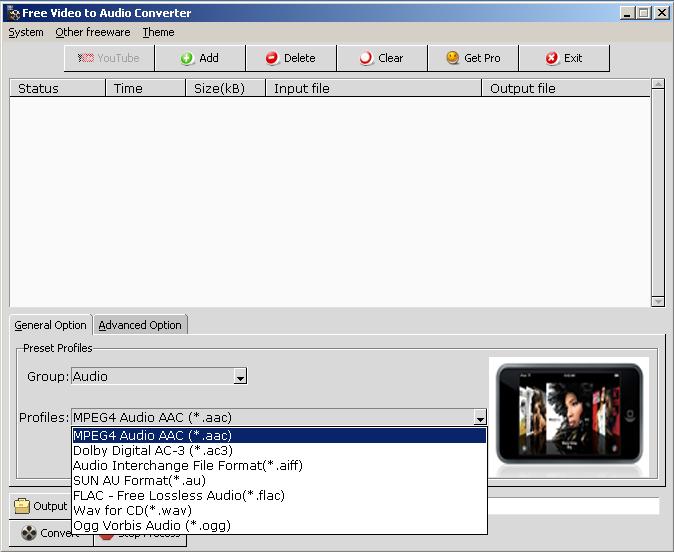This screenshot has width=674, height=552.
Task: Select Dolby Digital AC-3 (*.ac3) profile
Action: [x=279, y=451]
